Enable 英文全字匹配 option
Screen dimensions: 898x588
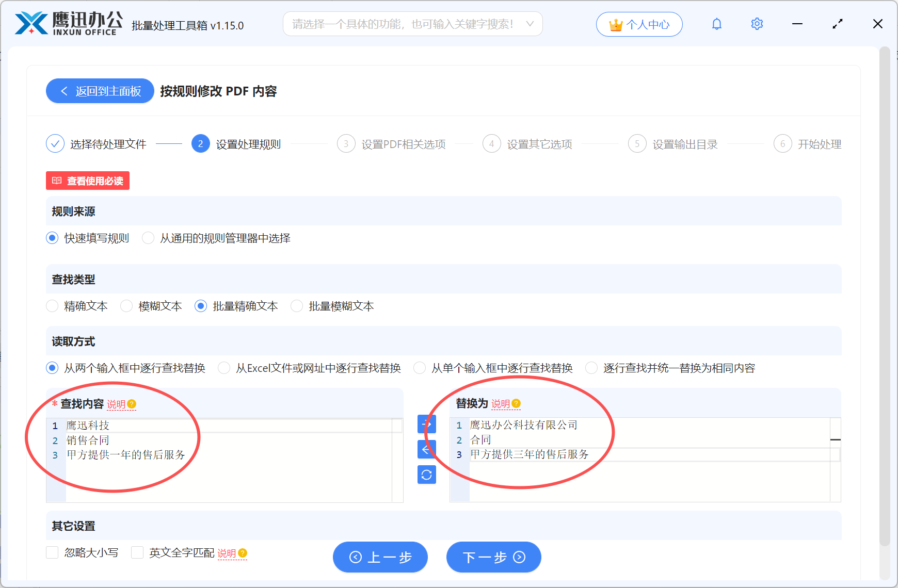click(137, 552)
